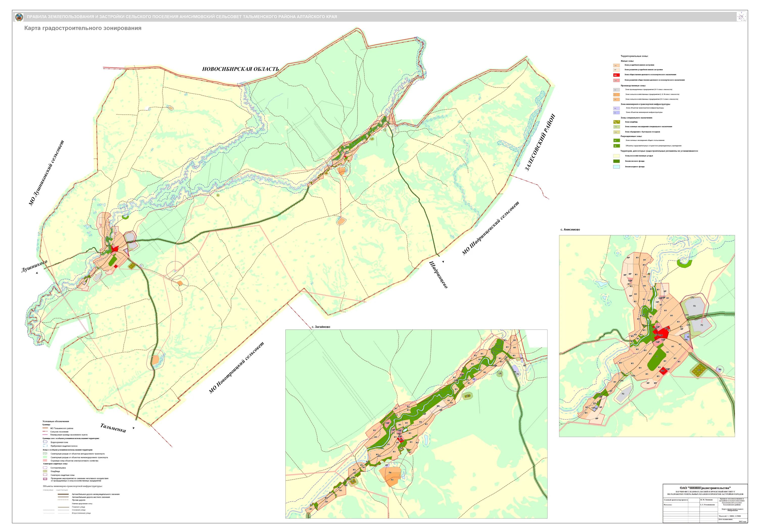Screen dimensions: 758x532
Task: Click the Прибрежная защитная полоса legend symbol
Action: pos(45,446)
